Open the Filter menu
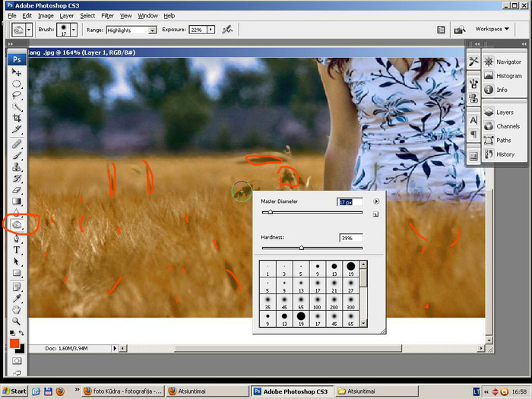532x399 pixels. [x=107, y=15]
